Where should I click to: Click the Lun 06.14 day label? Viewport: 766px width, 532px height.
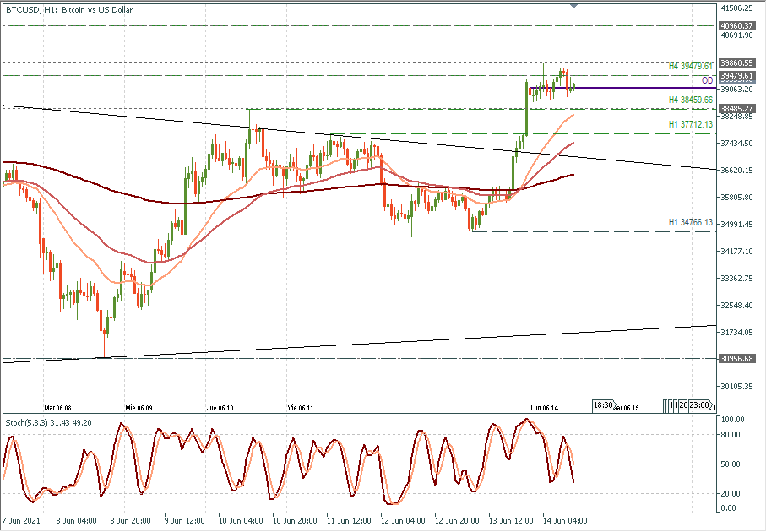(x=545, y=408)
